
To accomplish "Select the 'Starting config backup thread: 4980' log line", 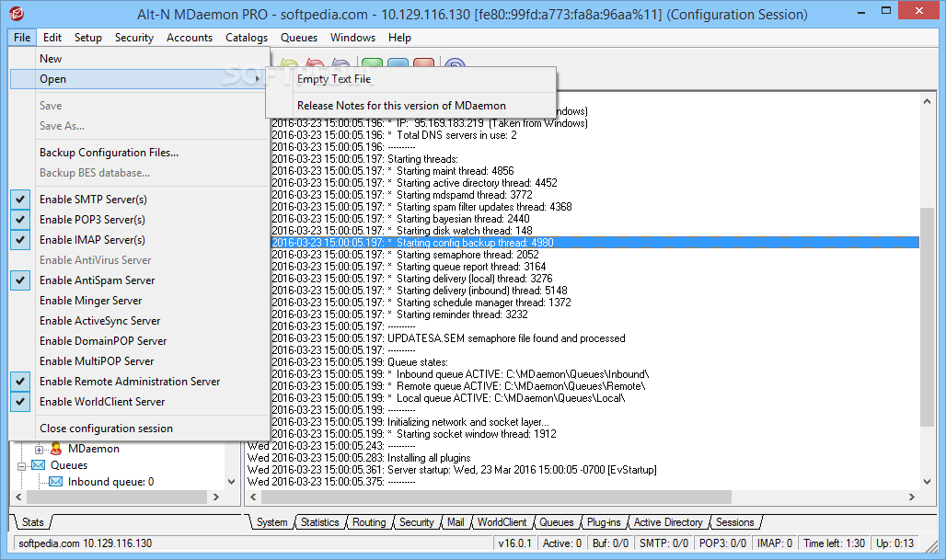I will click(x=594, y=243).
